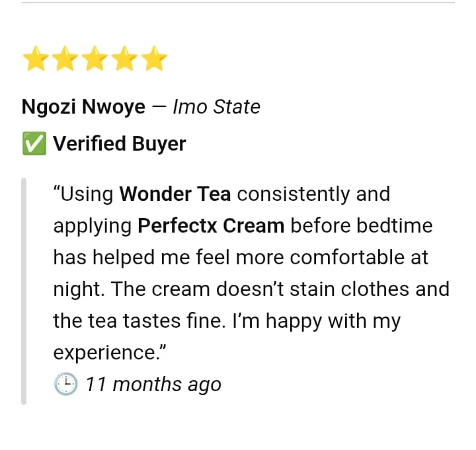Image resolution: width=476 pixels, height=450 pixels.
Task: Click the "11 months ago" timestamp
Action: pyautogui.click(x=153, y=384)
